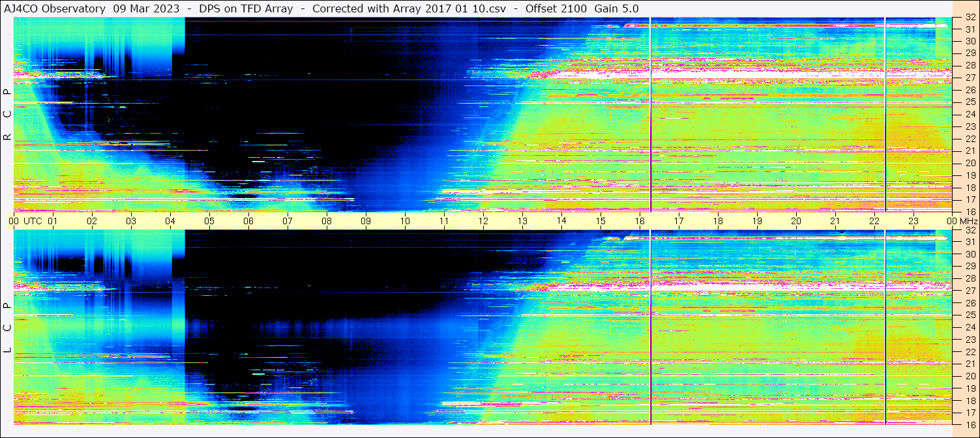The height and width of the screenshot is (438, 980).
Task: Click the 20 MHz label on LCP scale
Action: (x=970, y=376)
